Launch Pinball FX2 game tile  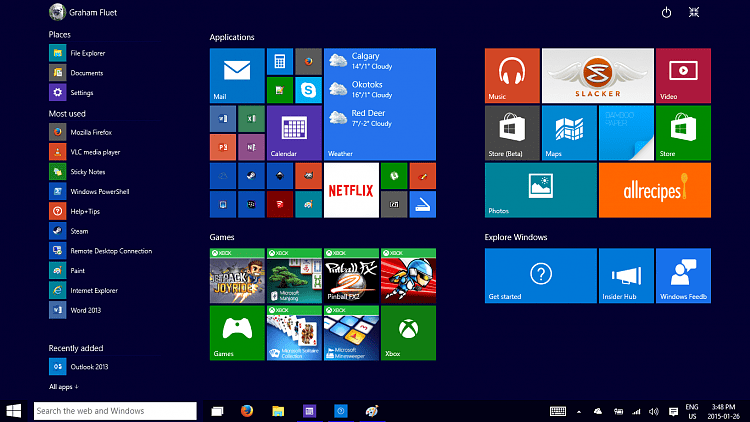point(351,276)
